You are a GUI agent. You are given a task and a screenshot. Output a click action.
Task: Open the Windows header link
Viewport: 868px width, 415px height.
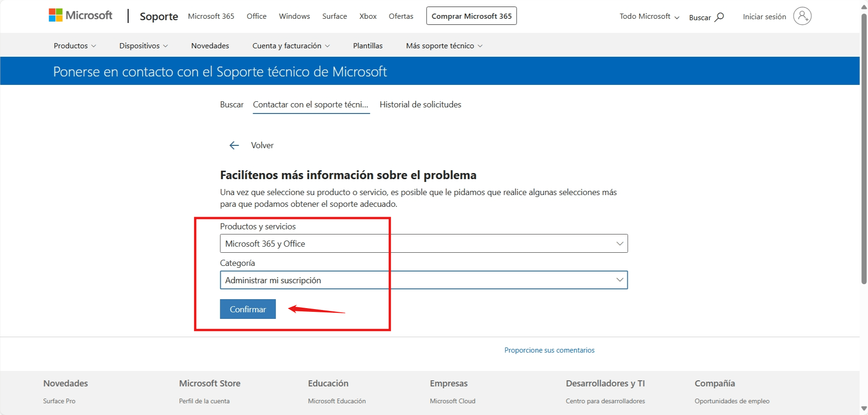294,16
